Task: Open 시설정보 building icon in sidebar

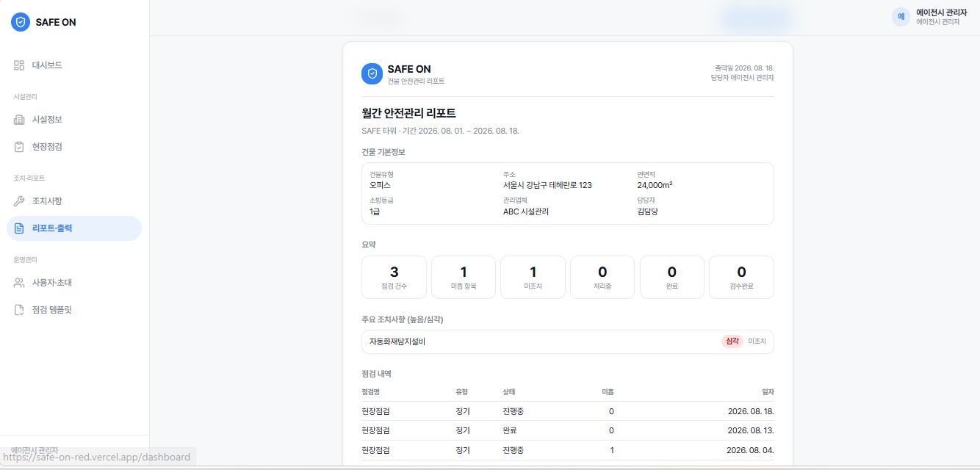Action: coord(19,120)
